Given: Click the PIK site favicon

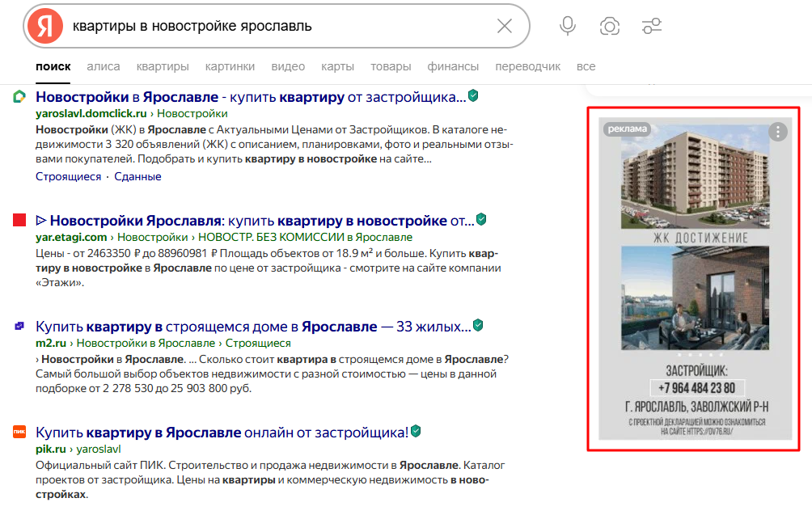Looking at the screenshot, I should [x=19, y=433].
